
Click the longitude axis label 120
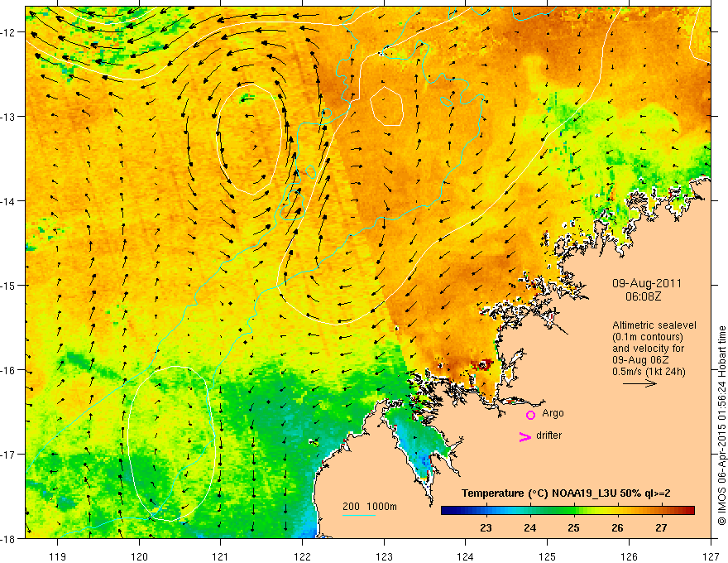tap(139, 556)
